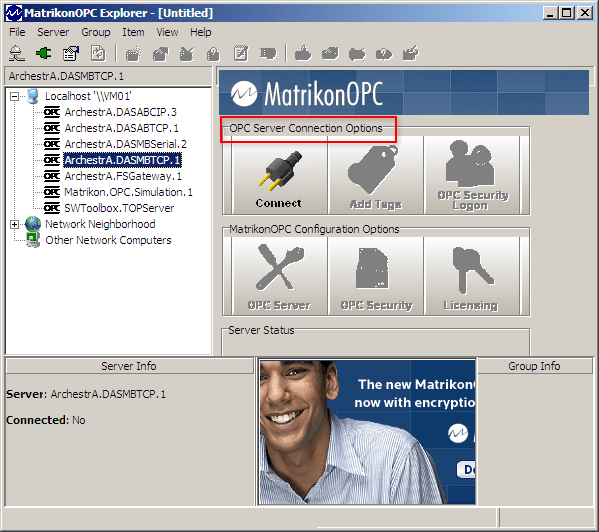Click the MatrikonOPC encryption ad banner
The height and width of the screenshot is (532, 599).
(367, 432)
